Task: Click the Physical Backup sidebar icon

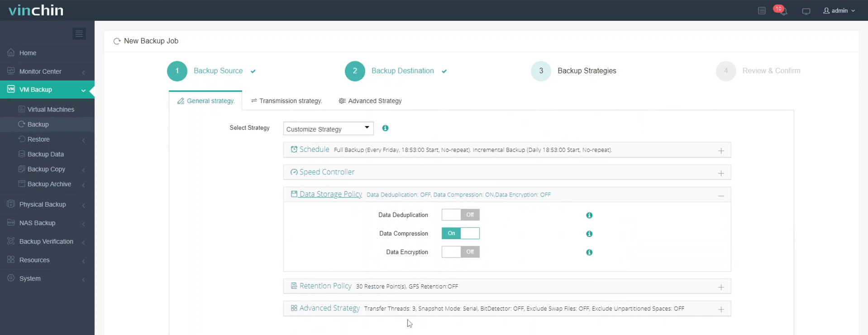Action: pos(11,204)
